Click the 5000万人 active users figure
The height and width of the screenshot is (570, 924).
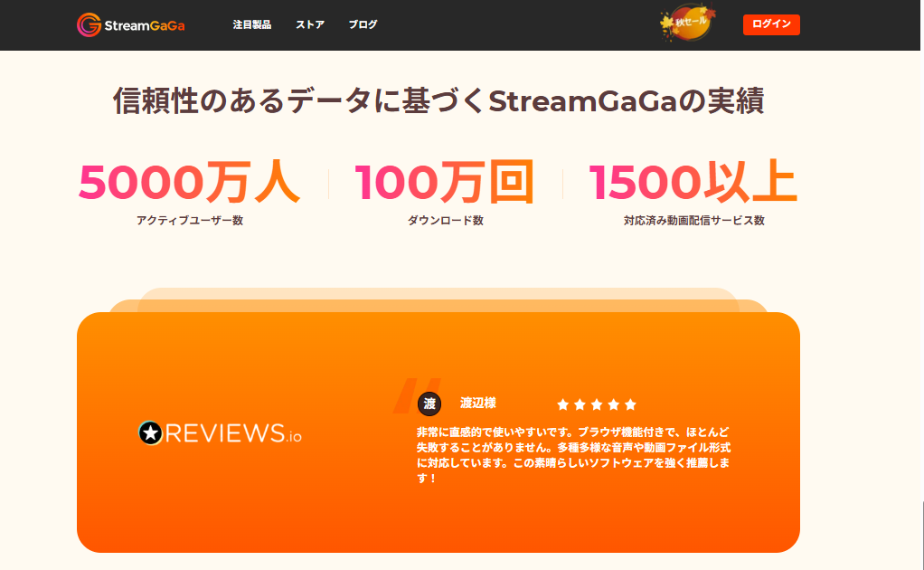(x=189, y=182)
